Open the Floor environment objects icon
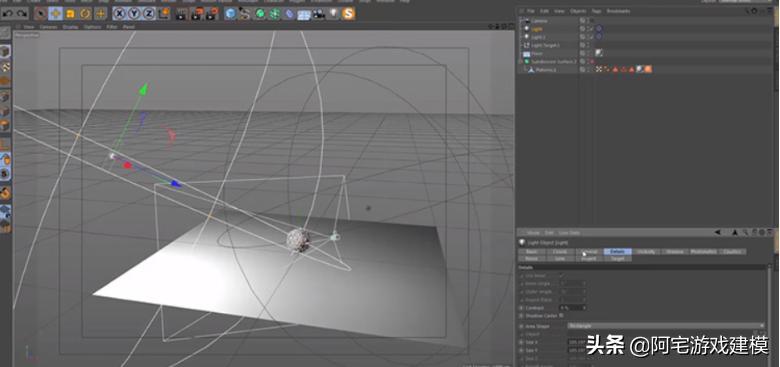The width and height of the screenshot is (780, 367). [304, 14]
